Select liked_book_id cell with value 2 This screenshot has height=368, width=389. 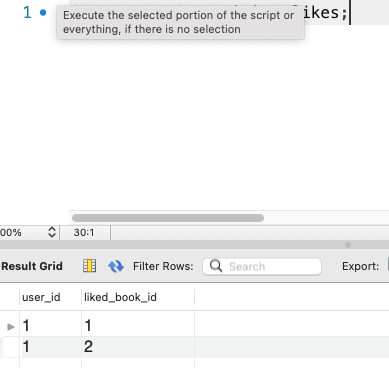(138, 347)
